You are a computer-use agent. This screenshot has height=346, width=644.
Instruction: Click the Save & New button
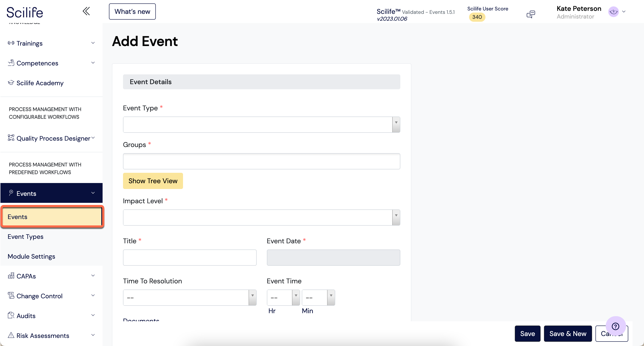coord(568,334)
